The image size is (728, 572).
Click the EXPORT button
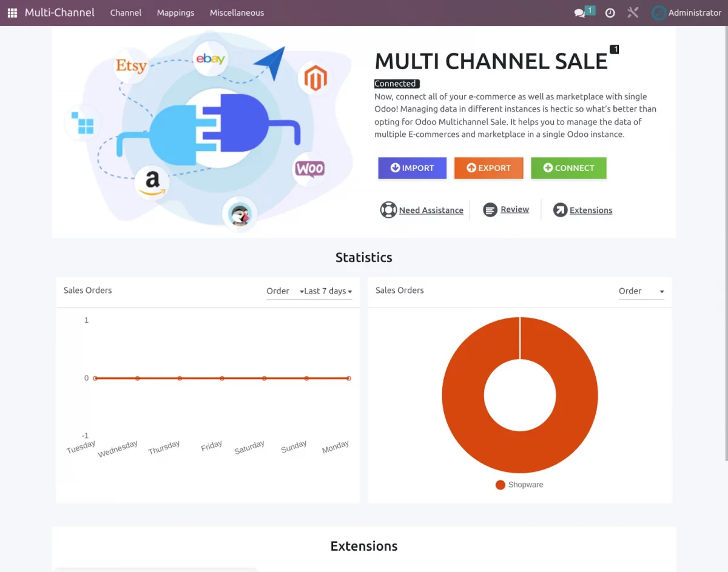click(x=488, y=168)
